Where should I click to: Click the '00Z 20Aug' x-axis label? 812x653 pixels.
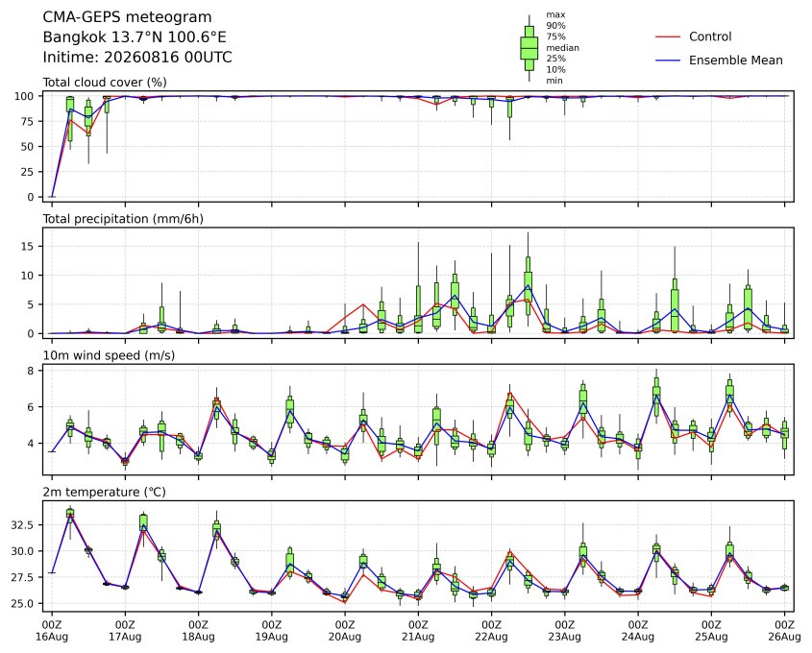tap(345, 631)
